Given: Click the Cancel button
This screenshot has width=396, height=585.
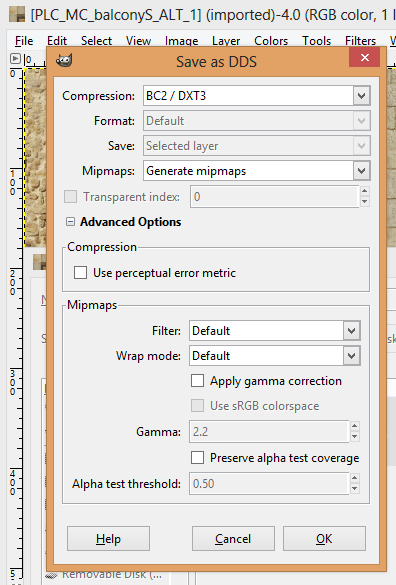Looking at the screenshot, I should click(233, 539).
